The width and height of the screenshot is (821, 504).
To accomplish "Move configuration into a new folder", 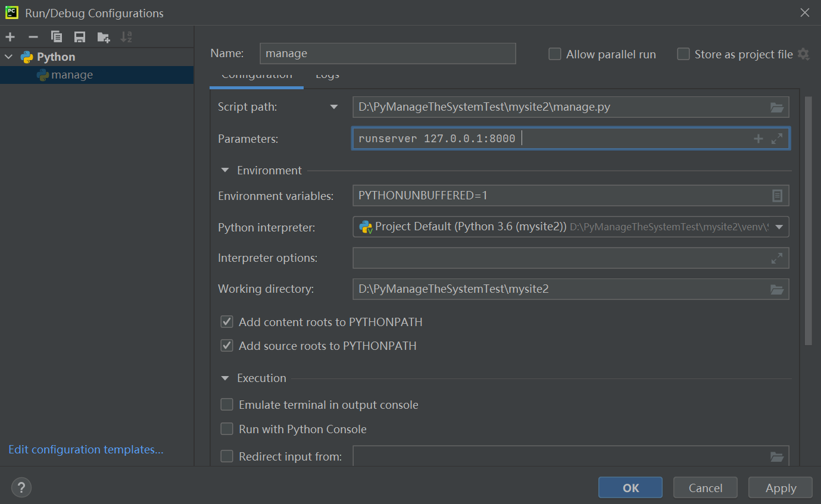I will click(103, 36).
